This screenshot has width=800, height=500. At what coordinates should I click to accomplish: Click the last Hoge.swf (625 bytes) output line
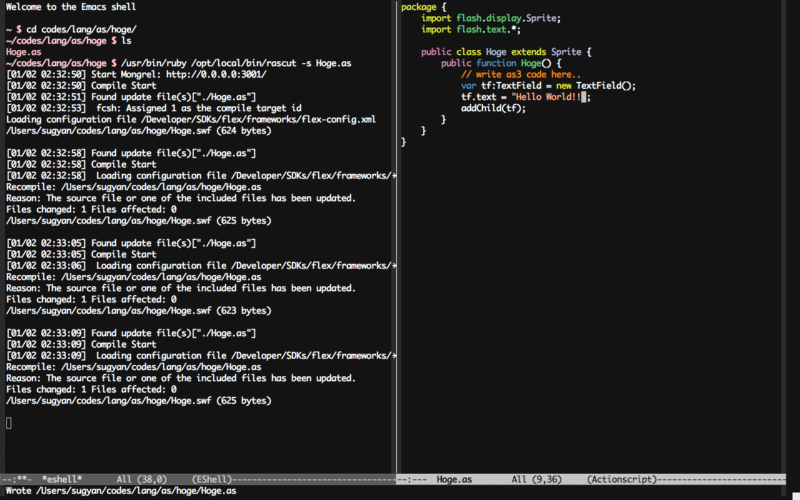(139, 401)
